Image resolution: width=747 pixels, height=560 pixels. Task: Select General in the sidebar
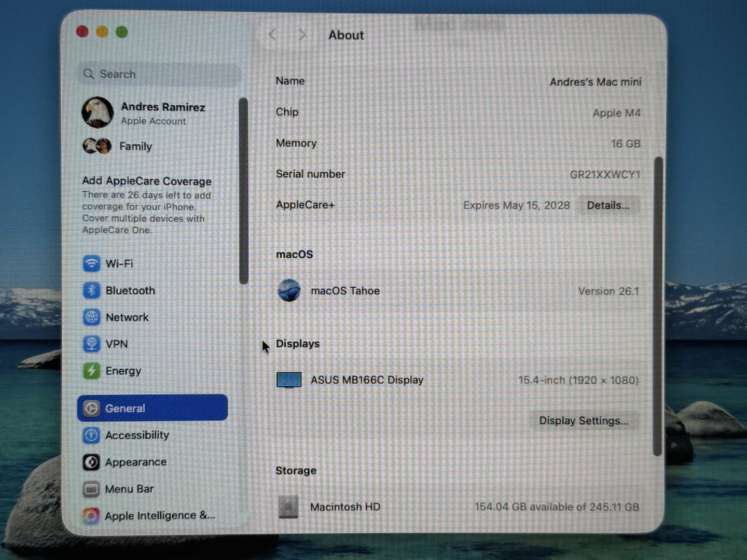coord(152,408)
